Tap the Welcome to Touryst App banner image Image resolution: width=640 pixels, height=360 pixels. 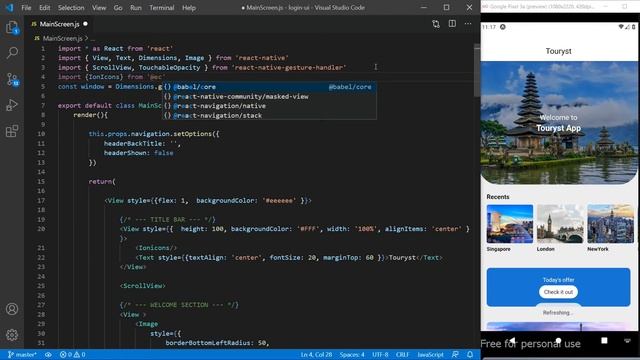pyautogui.click(x=558, y=122)
